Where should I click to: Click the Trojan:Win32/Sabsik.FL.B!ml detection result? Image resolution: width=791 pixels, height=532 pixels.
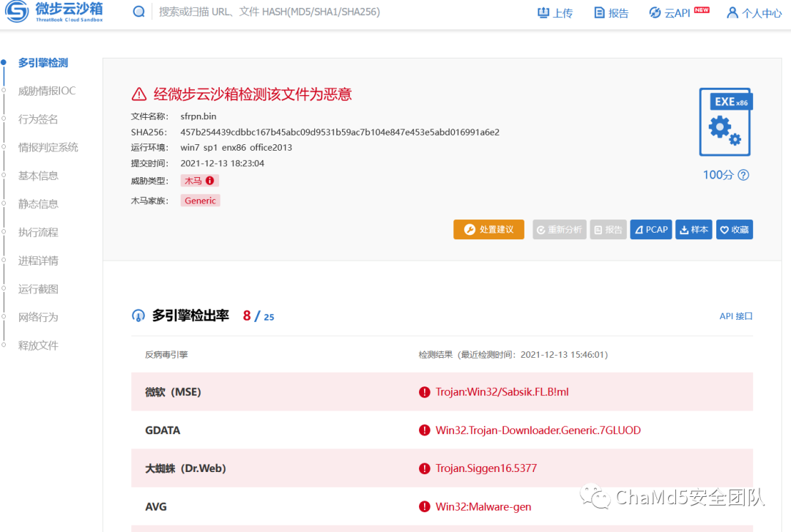click(502, 391)
